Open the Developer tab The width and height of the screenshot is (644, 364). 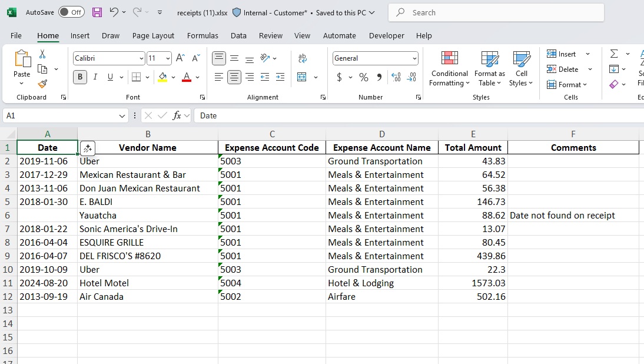point(387,35)
